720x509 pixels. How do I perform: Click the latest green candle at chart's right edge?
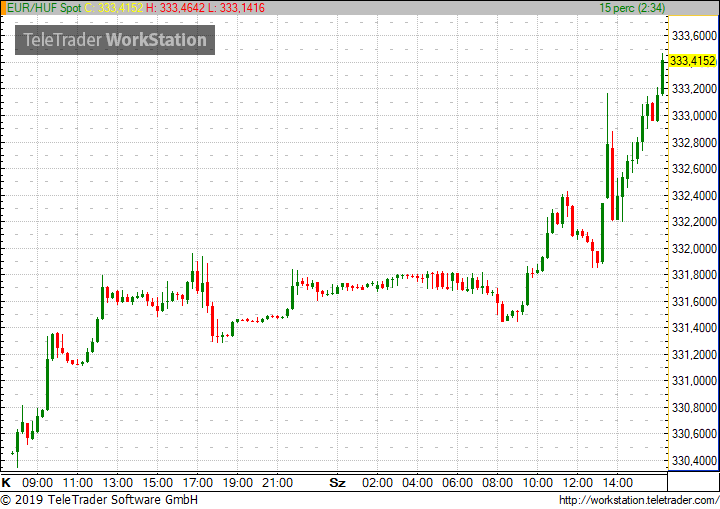(x=663, y=76)
